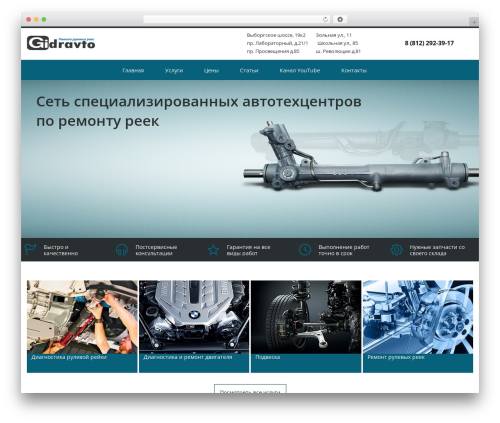Go to the Цены page

[211, 70]
